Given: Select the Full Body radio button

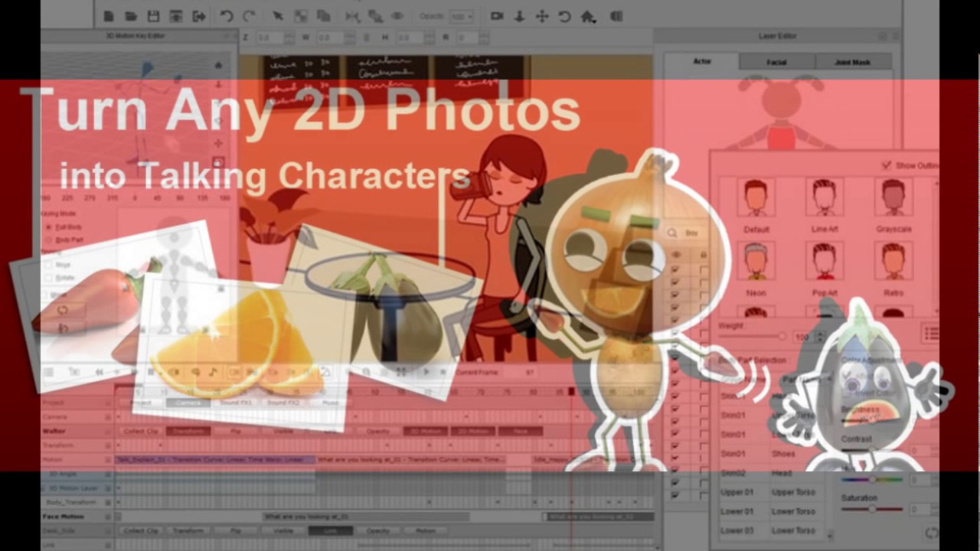Looking at the screenshot, I should click(x=49, y=227).
